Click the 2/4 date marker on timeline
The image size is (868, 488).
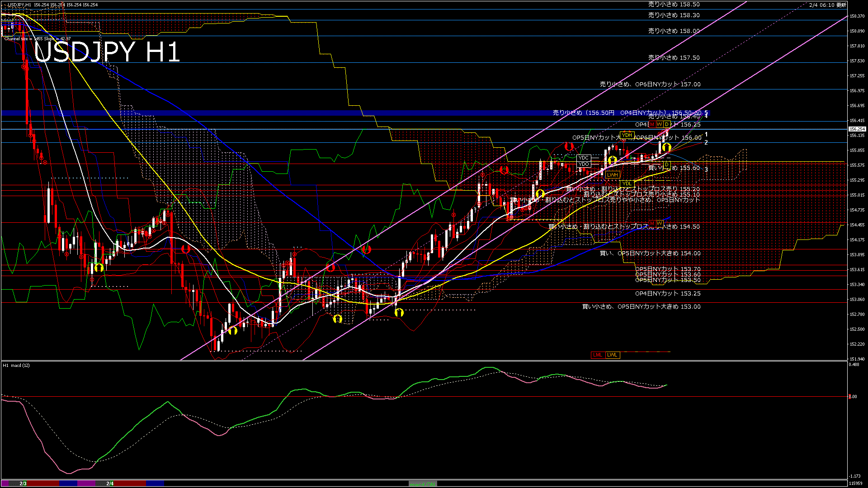[x=110, y=483]
